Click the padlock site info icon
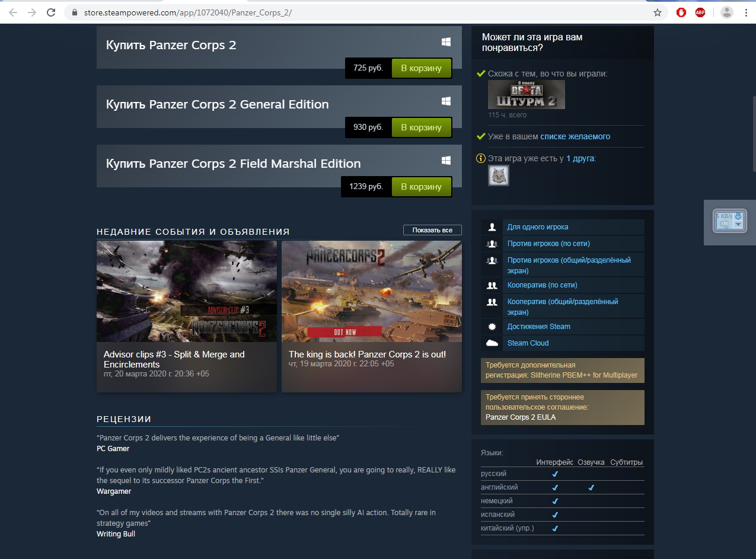Screen dimensions: 756x559 pos(74,12)
